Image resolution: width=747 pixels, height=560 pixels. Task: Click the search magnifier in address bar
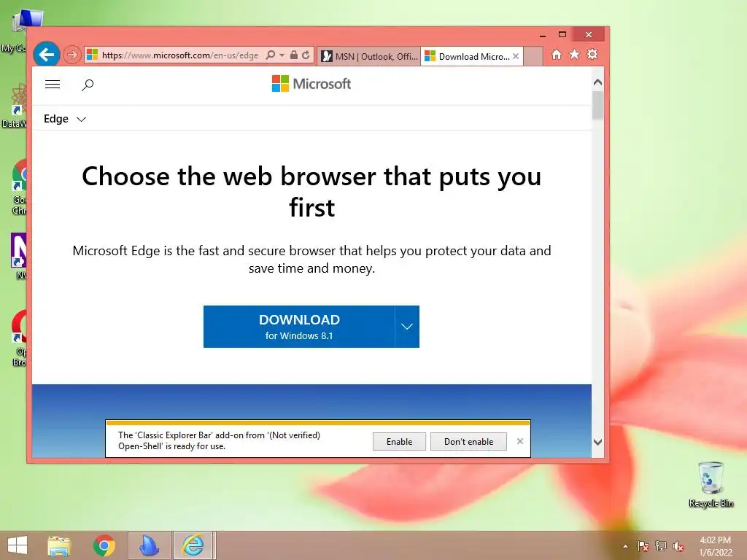(x=270, y=55)
